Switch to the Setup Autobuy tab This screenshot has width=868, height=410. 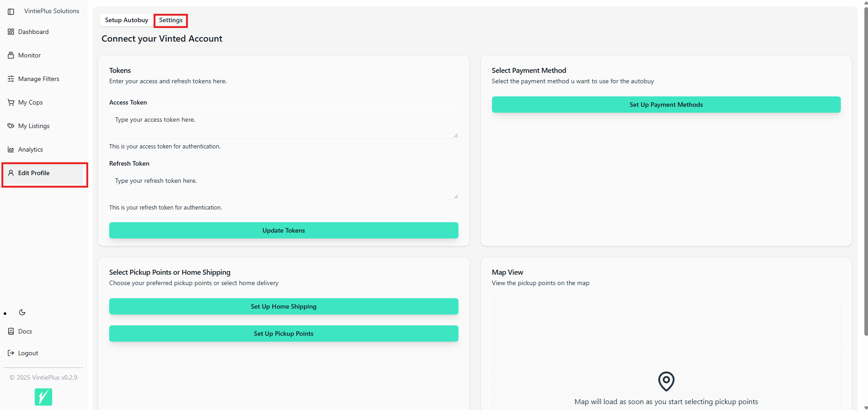(x=126, y=20)
